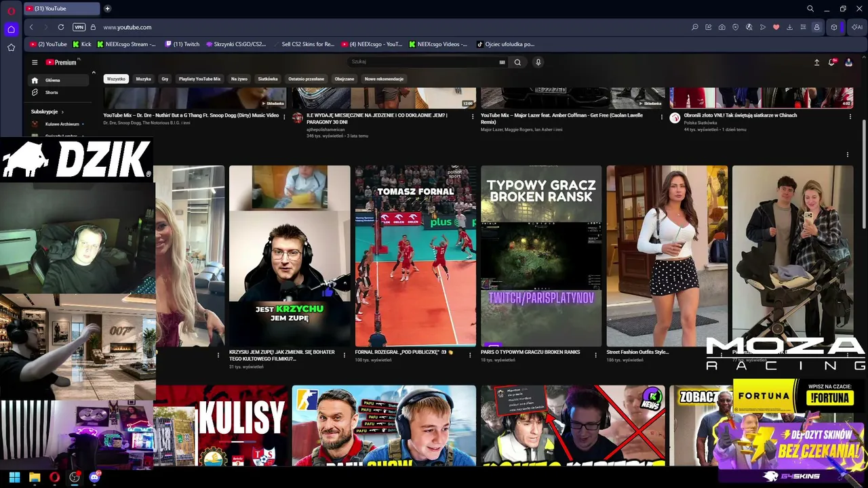
Task: Open the Dr. Dre YouTube Mix title
Action: click(x=191, y=115)
